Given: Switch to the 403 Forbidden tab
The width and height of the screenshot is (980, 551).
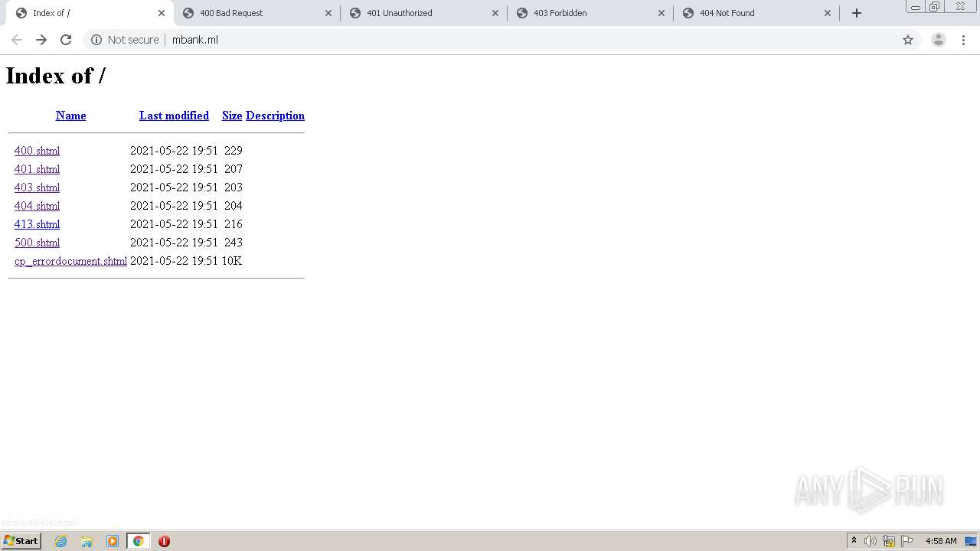Looking at the screenshot, I should point(590,13).
